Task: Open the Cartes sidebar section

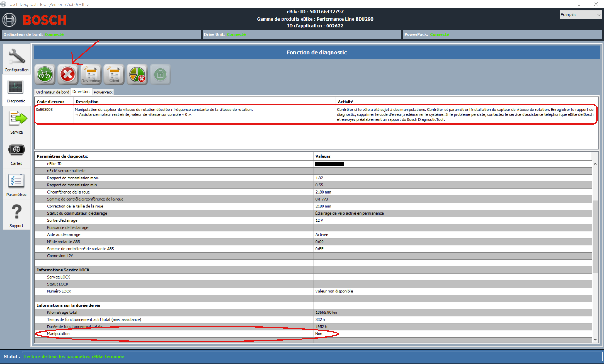Action: (17, 154)
